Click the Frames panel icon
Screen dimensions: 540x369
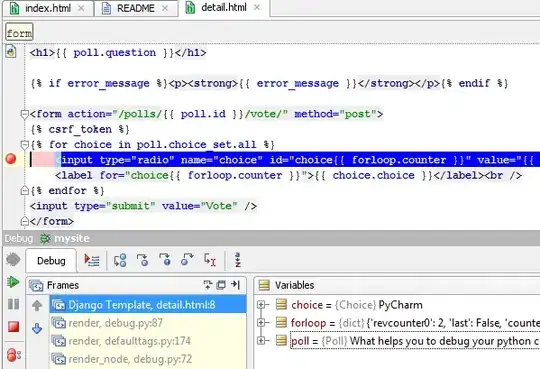pyautogui.click(x=36, y=286)
